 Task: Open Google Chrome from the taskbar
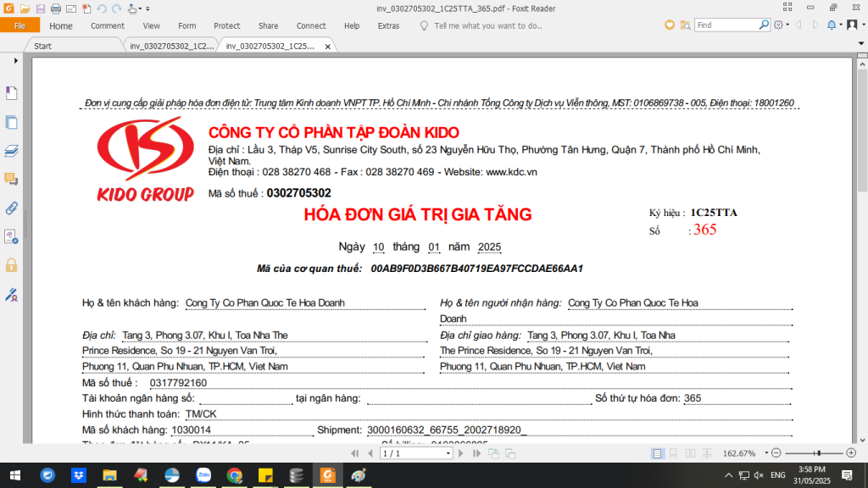235,475
